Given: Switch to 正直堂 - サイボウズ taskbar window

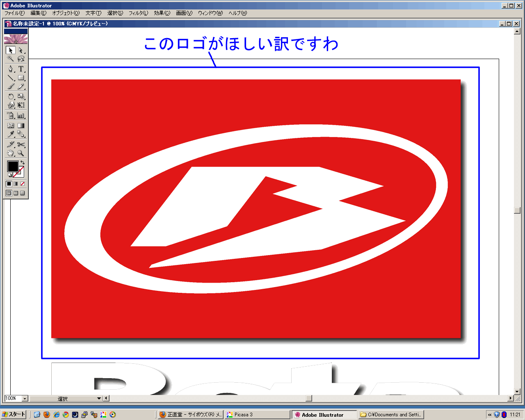Looking at the screenshot, I should pyautogui.click(x=191, y=415).
